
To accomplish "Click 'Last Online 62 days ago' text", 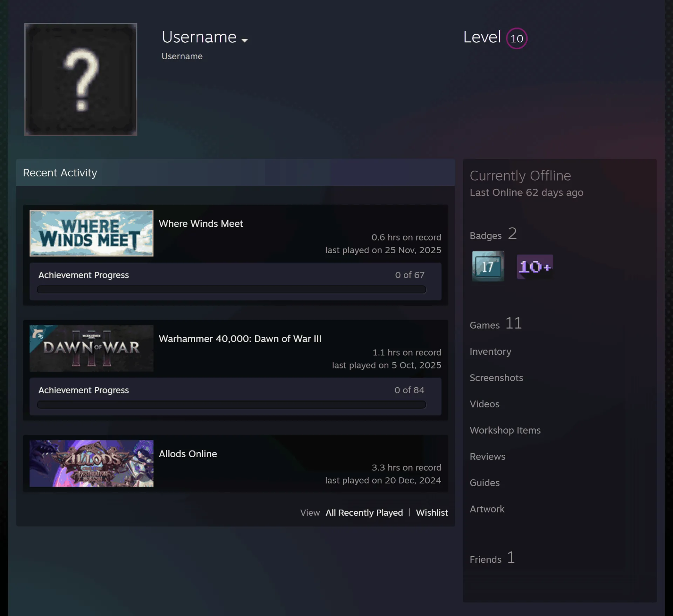I will tap(526, 192).
